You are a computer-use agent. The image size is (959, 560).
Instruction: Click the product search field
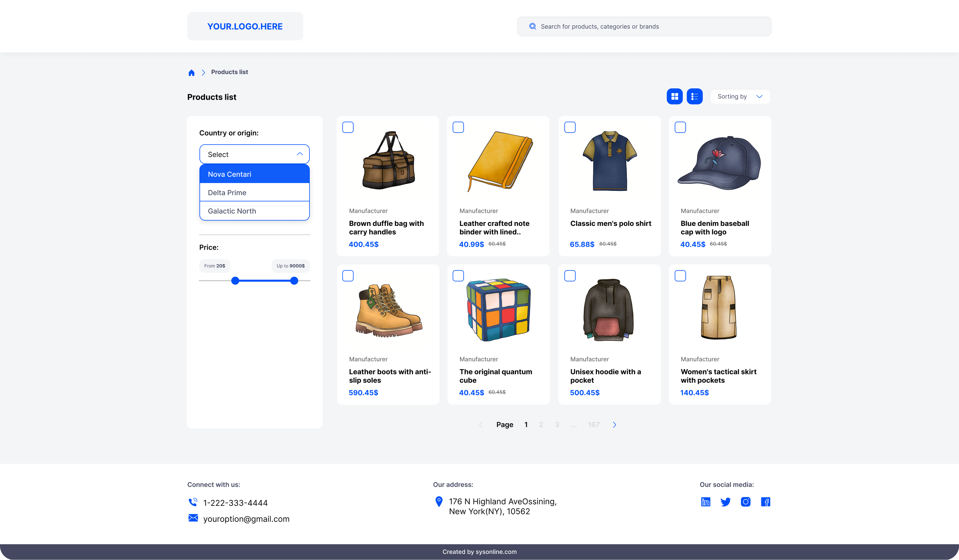644,27
